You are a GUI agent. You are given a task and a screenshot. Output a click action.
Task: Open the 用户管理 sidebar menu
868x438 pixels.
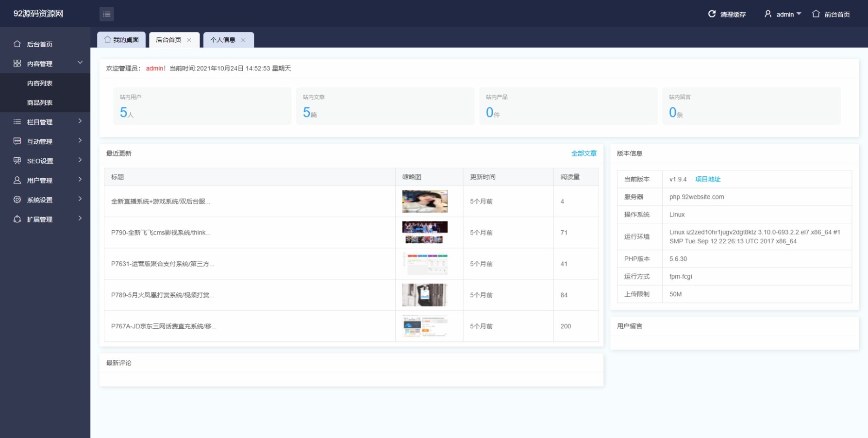[45, 180]
